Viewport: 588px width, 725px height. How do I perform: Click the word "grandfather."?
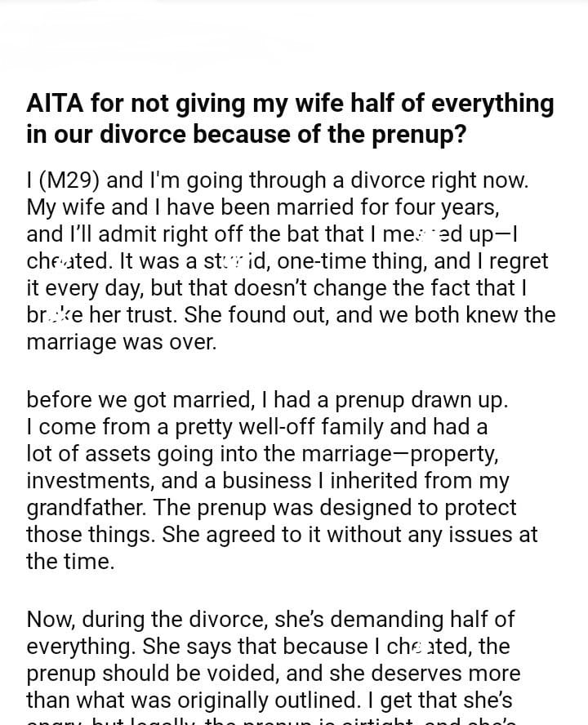[x=87, y=508]
